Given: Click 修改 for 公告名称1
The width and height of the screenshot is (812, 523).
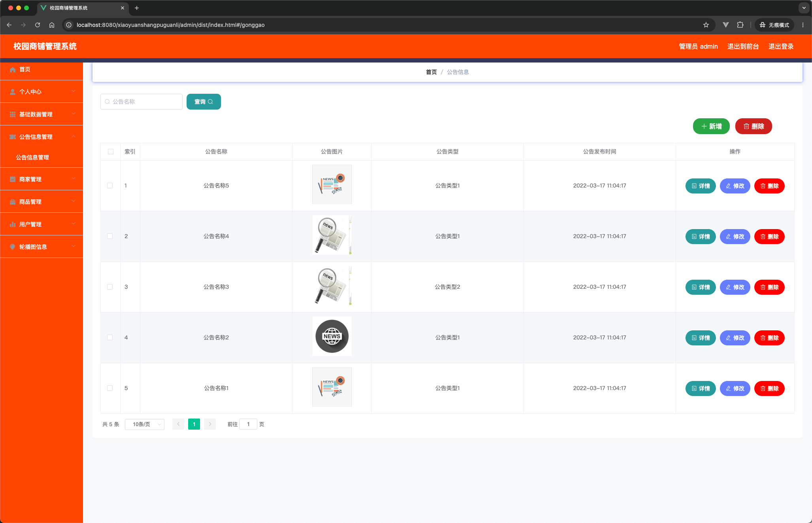Looking at the screenshot, I should [735, 388].
